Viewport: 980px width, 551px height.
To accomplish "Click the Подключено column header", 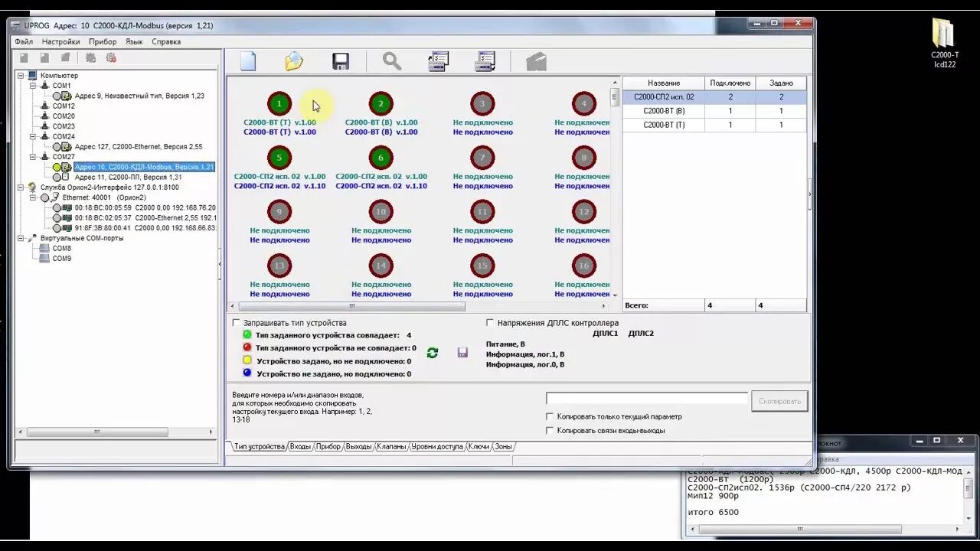I will pyautogui.click(x=730, y=83).
